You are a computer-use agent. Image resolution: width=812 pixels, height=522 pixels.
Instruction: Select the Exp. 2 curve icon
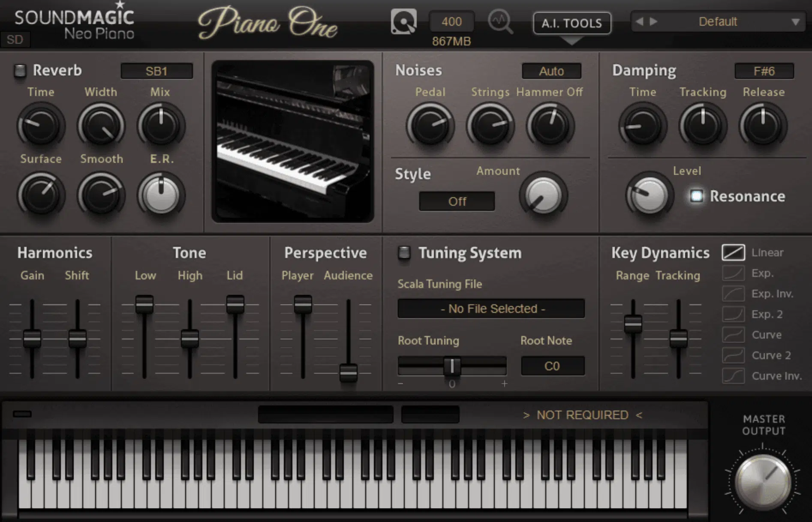pos(733,314)
